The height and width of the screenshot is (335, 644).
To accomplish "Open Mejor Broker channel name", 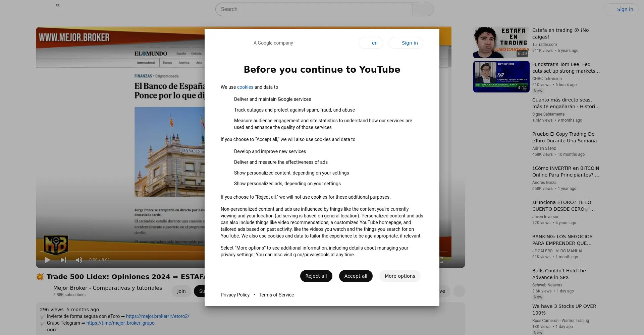I will [x=108, y=288].
